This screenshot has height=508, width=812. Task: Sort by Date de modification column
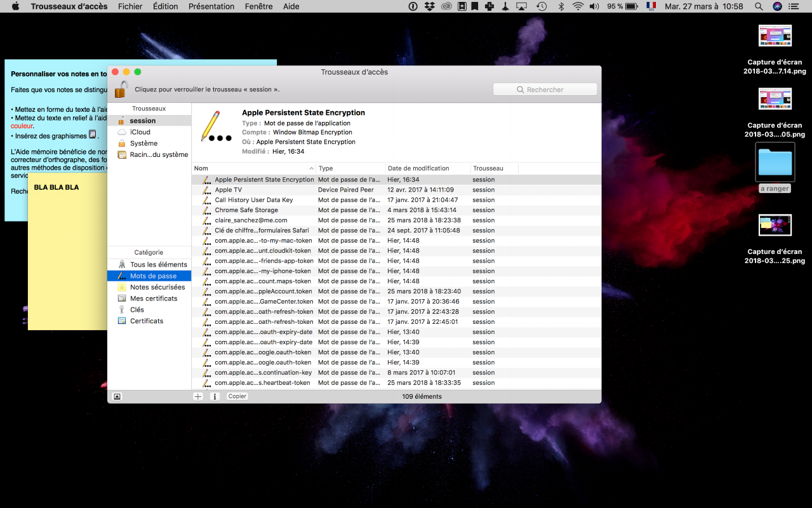pyautogui.click(x=429, y=168)
